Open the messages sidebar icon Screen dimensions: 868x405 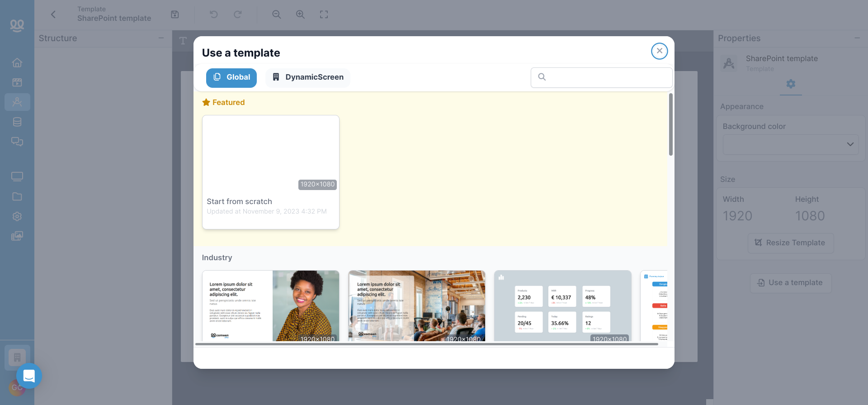17,142
